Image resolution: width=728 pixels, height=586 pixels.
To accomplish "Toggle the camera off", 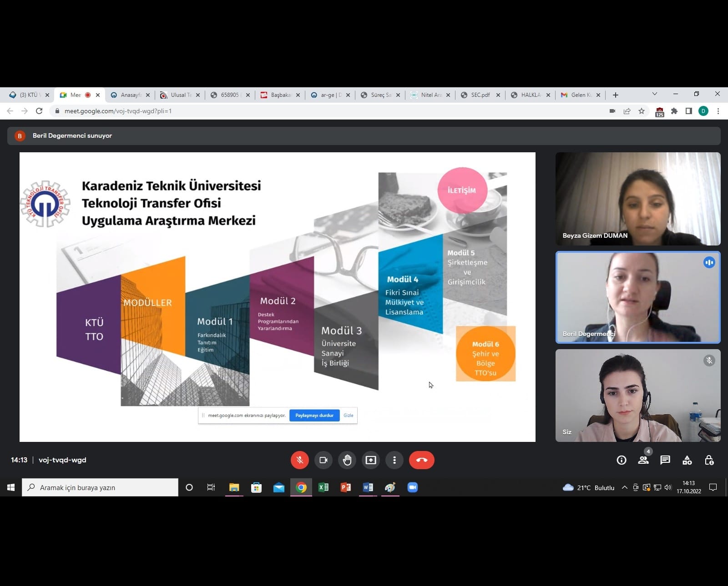I will tap(324, 460).
